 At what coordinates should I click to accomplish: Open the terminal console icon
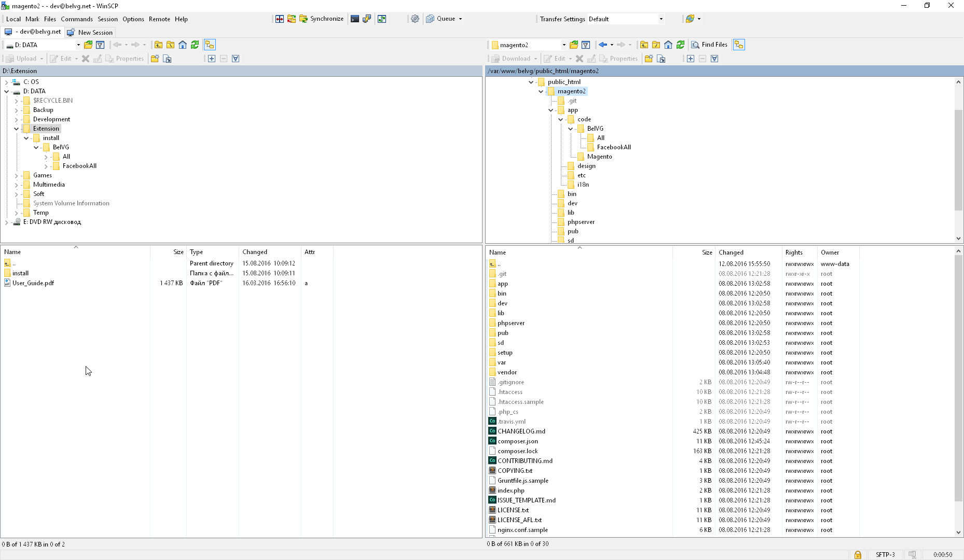(355, 19)
